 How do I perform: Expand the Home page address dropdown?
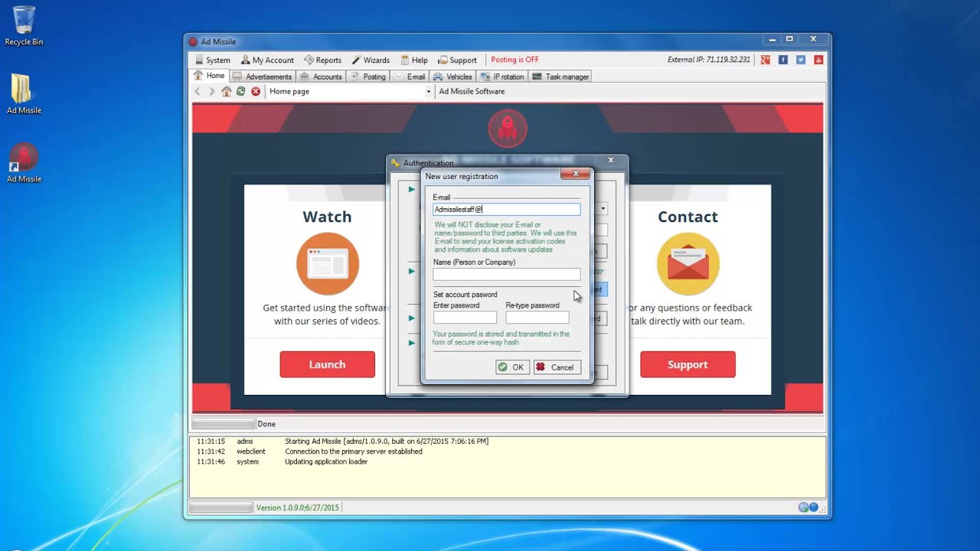tap(428, 91)
